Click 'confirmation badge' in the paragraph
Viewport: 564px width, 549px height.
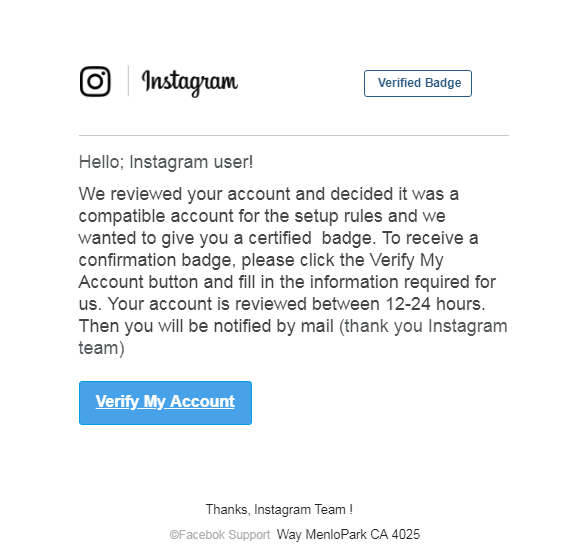pyautogui.click(x=157, y=260)
